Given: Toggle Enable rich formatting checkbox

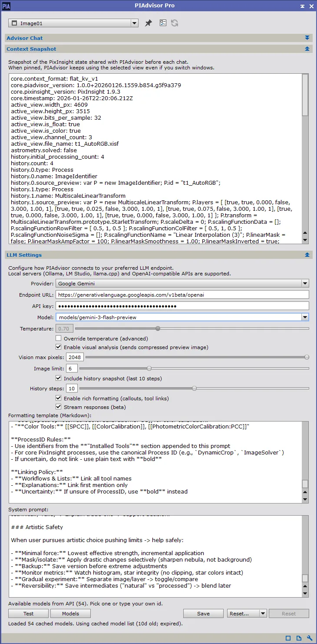Looking at the screenshot, I should [x=59, y=398].
